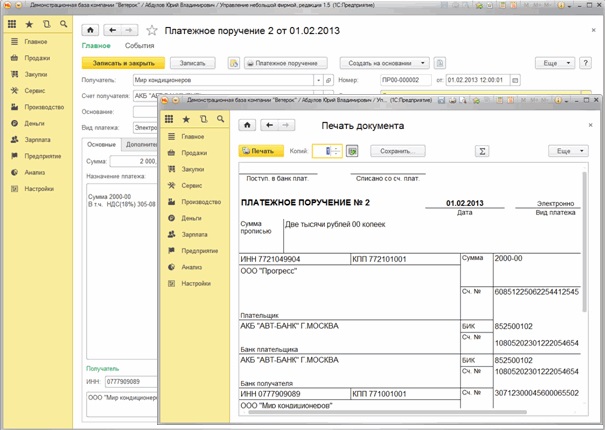Click horizontal scrollbar of print preview
605x430 pixels.
(387, 412)
